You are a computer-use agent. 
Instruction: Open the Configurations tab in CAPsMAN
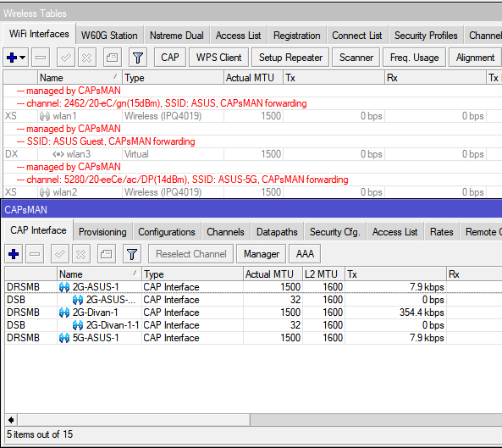pos(167,232)
